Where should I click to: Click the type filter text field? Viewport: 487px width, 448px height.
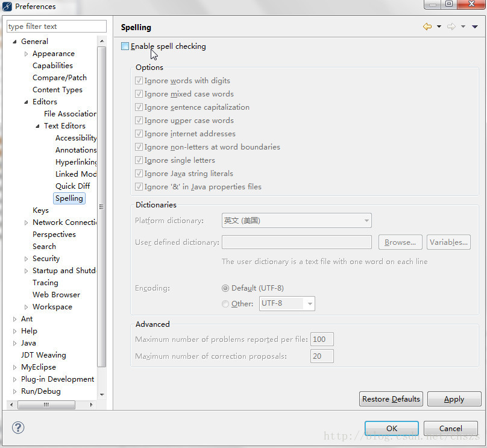pos(57,27)
